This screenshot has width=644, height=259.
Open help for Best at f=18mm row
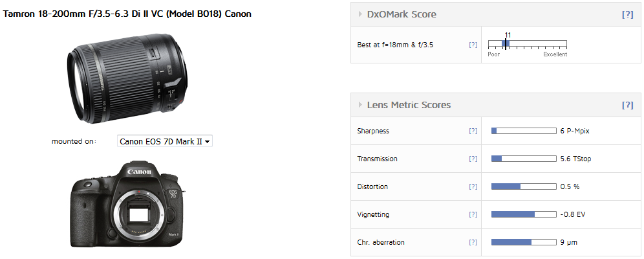pos(473,45)
